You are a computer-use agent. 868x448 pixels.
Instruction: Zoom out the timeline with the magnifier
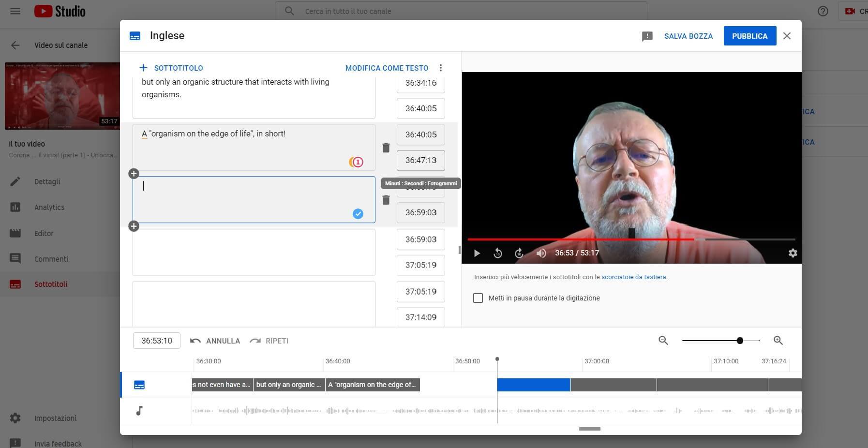[663, 341]
